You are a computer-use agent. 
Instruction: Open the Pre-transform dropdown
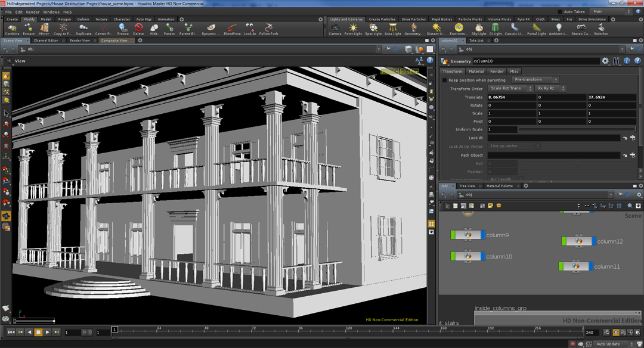535,80
